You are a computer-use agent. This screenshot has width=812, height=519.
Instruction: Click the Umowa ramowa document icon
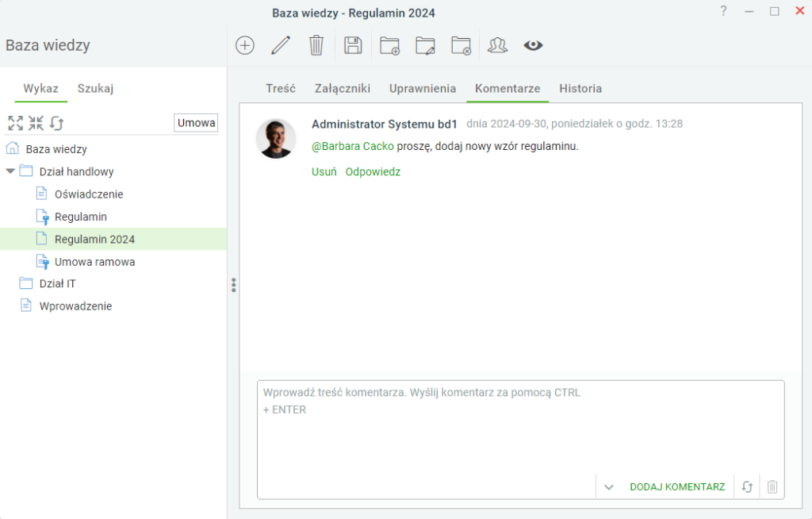click(43, 262)
